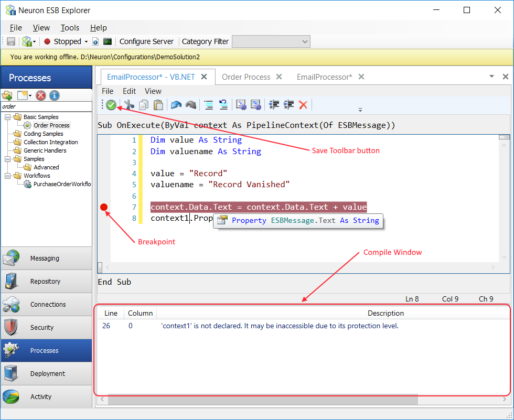Open the code editor's File menu

pyautogui.click(x=108, y=91)
